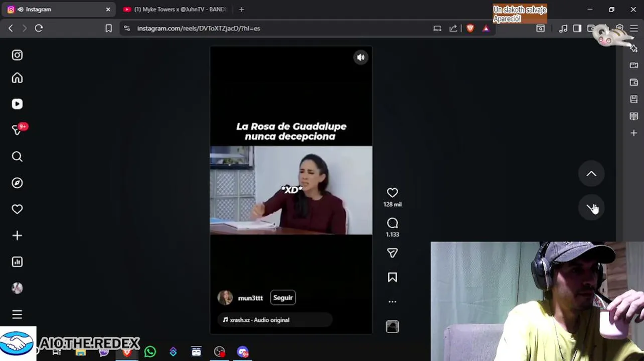Open the reel's three-dot options
The image size is (644, 361).
click(392, 302)
